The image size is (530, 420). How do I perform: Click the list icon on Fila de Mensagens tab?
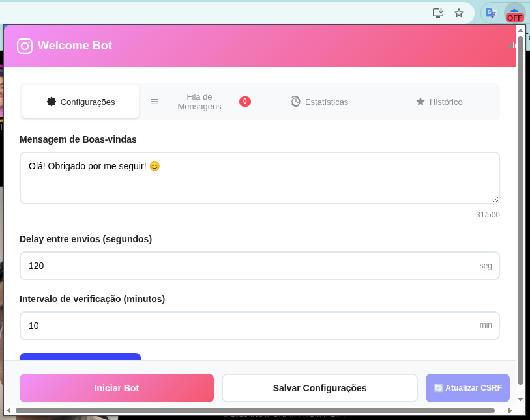click(x=155, y=102)
